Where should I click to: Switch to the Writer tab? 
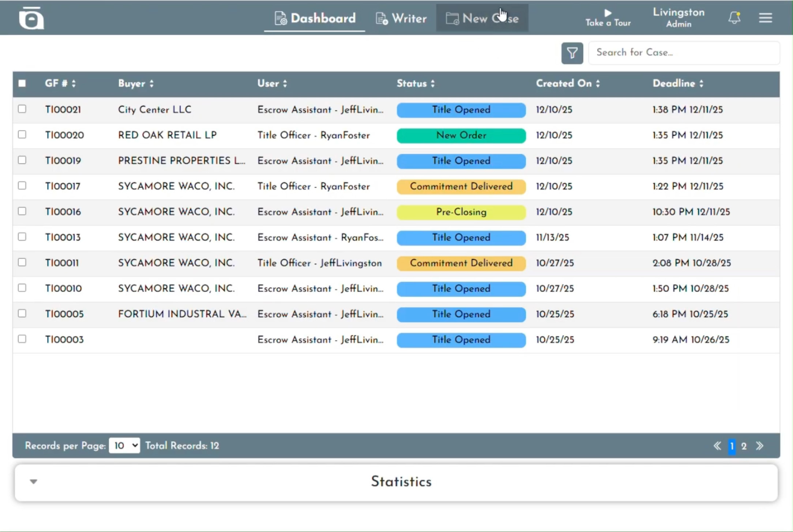401,18
